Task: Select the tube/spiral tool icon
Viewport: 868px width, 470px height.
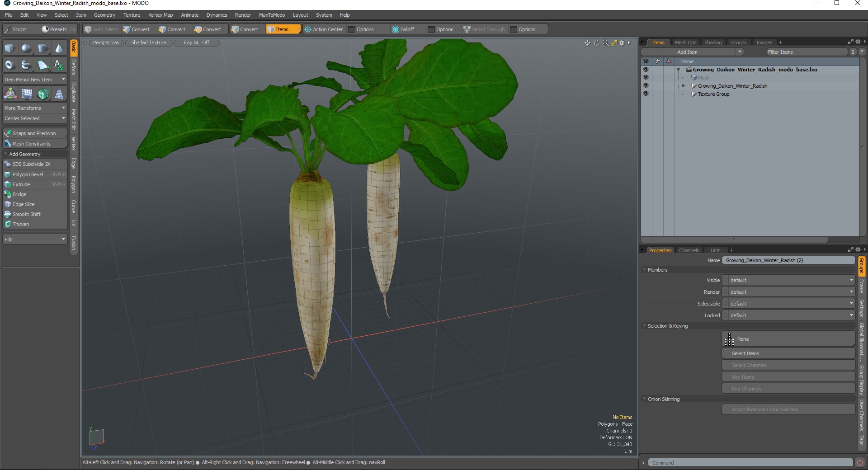Action: 26,65
